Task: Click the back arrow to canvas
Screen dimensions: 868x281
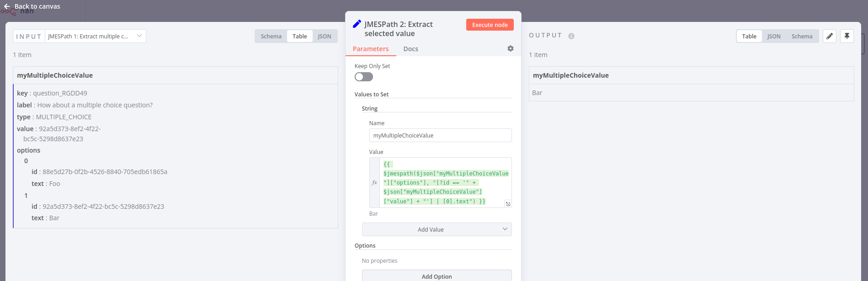Action: click(x=7, y=6)
